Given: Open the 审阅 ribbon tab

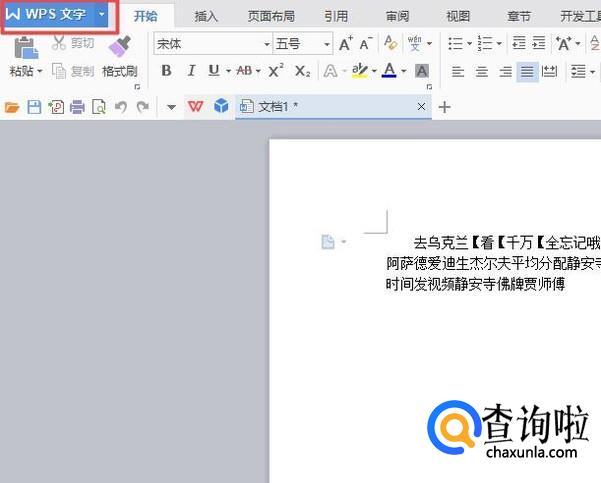Looking at the screenshot, I should [397, 16].
